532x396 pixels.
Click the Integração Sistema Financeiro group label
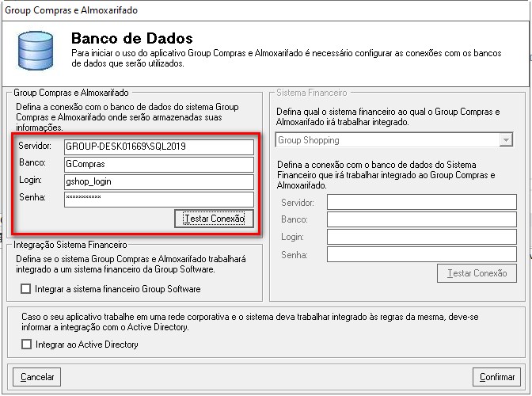pyautogui.click(x=70, y=245)
